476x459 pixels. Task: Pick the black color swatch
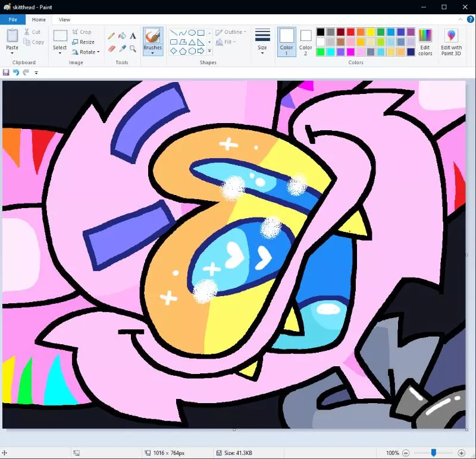pos(321,32)
